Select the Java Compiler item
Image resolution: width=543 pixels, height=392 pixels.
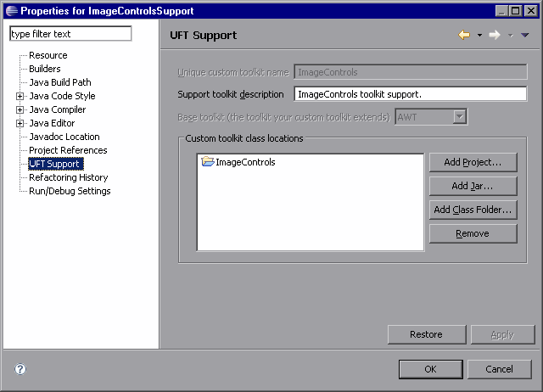tap(58, 109)
